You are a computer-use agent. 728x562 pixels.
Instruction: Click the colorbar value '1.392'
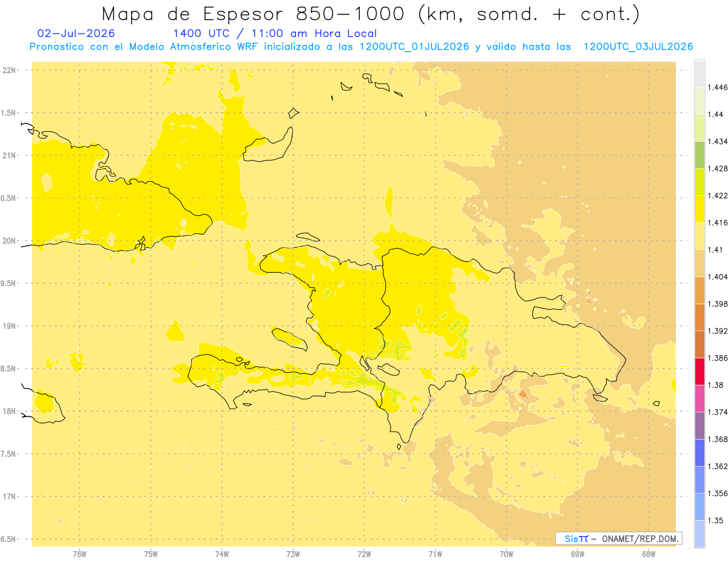[717, 331]
